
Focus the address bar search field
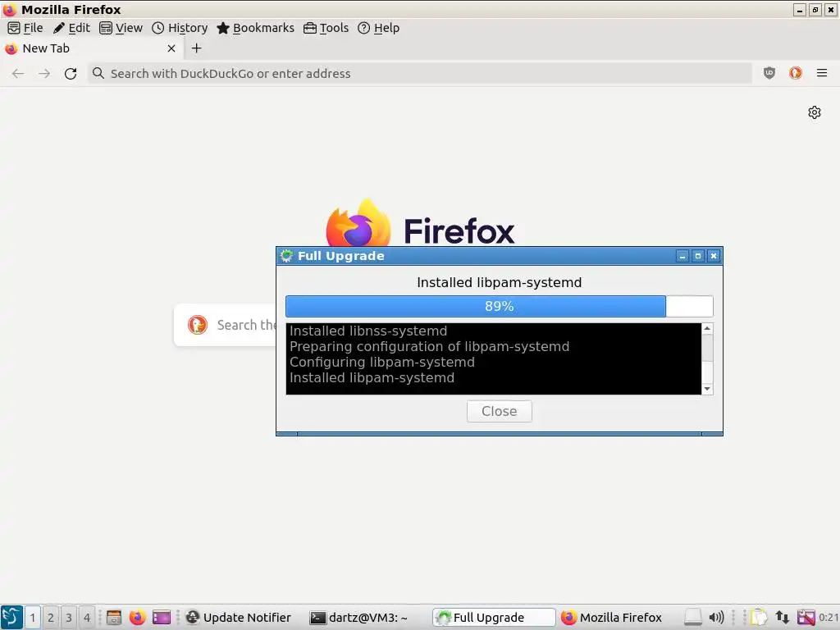coord(419,73)
